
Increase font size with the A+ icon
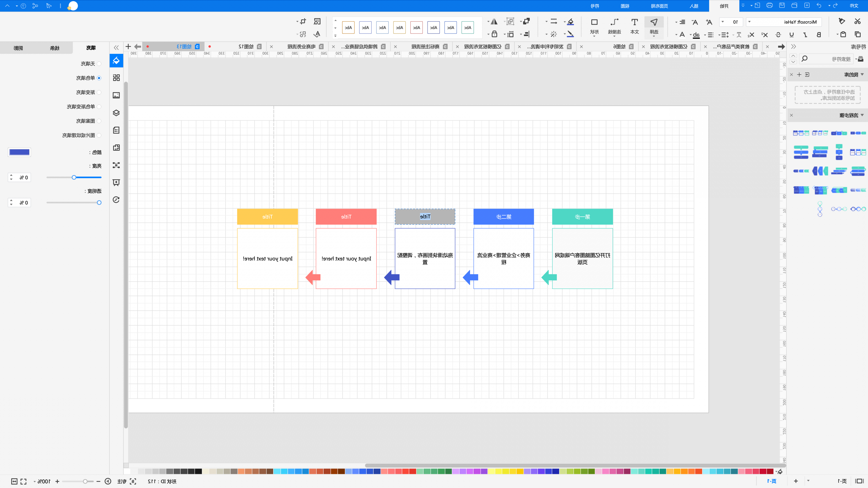[709, 22]
